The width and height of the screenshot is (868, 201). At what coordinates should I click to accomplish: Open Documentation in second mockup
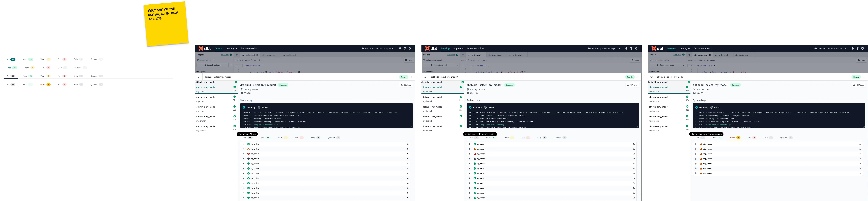tap(475, 48)
